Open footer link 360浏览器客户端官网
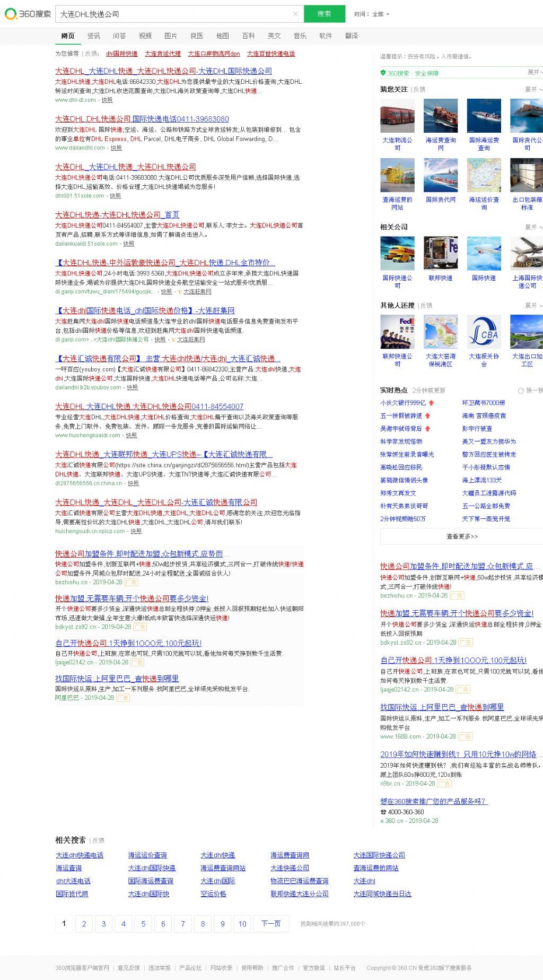Viewport: 543px width, 980px height. click(x=82, y=968)
